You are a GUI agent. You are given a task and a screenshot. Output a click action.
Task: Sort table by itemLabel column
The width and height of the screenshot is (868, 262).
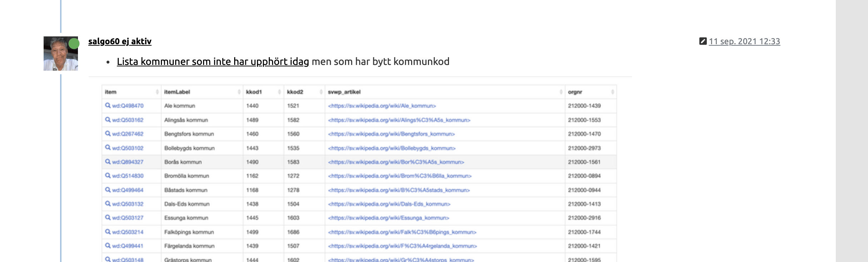[239, 92]
